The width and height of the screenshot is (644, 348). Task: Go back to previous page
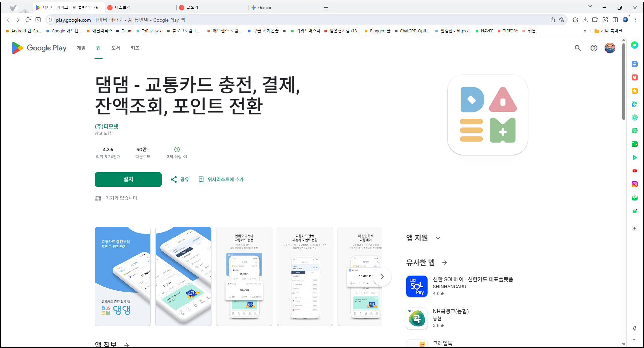tap(8, 20)
